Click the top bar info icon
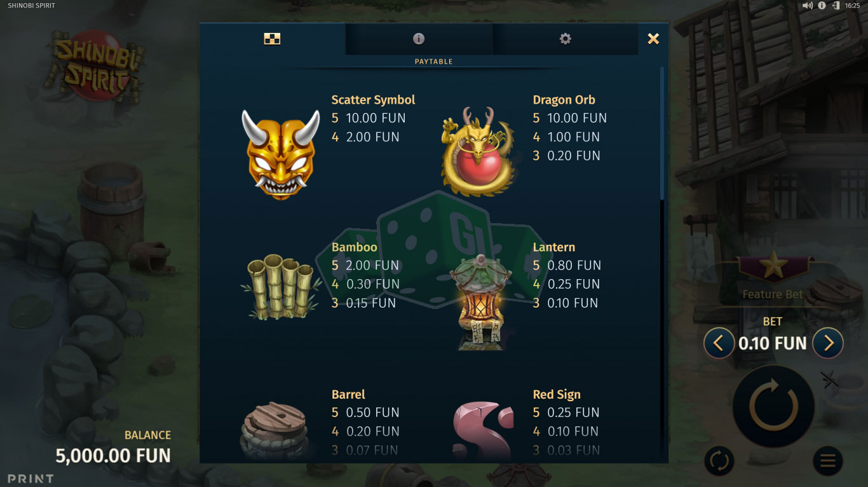The image size is (868, 487). (x=822, y=5)
